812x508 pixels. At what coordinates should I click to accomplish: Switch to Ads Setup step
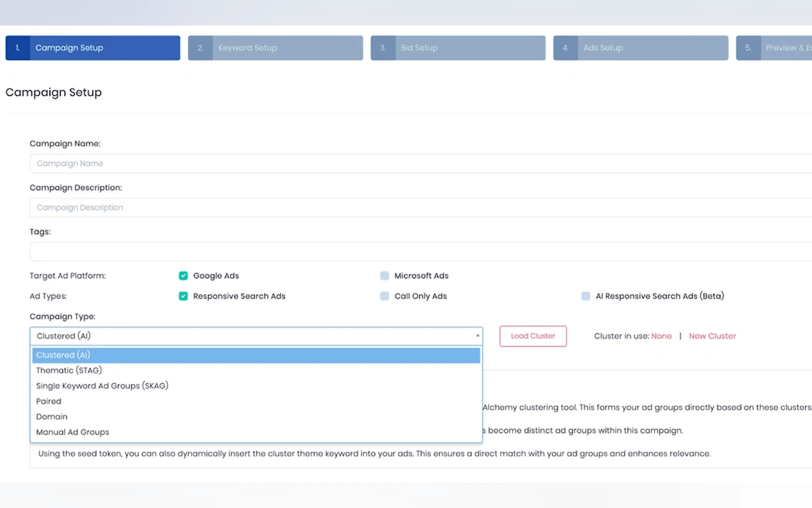(640, 48)
